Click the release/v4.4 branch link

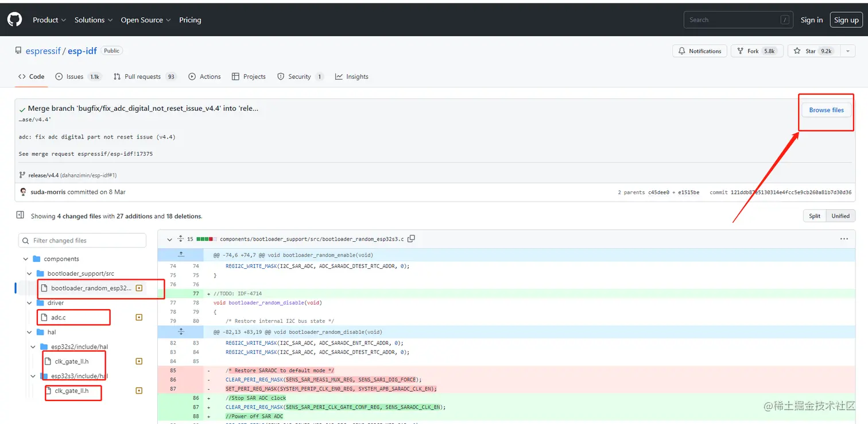(x=44, y=175)
